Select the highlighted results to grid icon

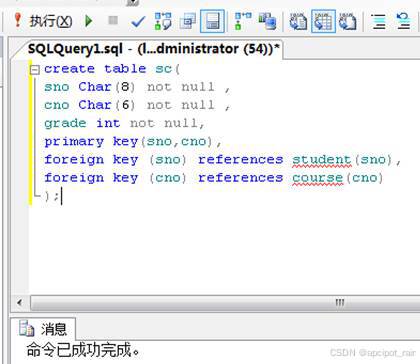[x=323, y=21]
